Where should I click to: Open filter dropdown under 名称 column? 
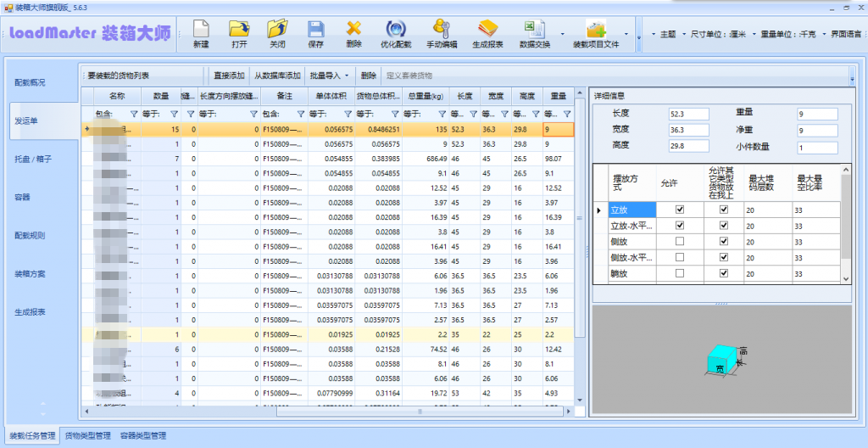(133, 114)
